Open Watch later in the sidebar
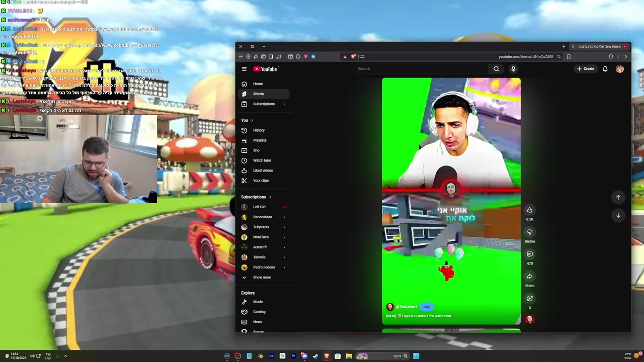 [x=264, y=160]
